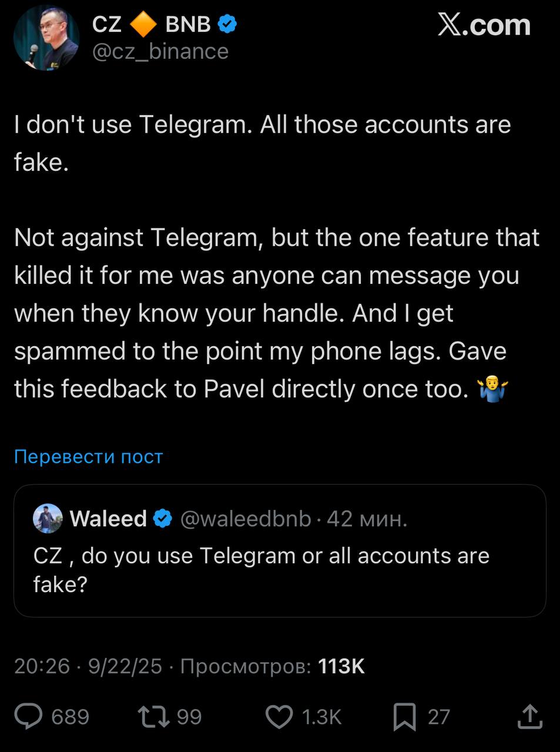Click the shrugging person emoji

click(x=492, y=389)
